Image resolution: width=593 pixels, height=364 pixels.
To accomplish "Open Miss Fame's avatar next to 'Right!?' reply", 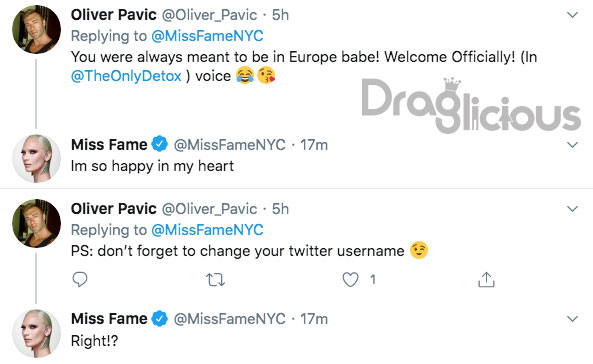I will 37,333.
